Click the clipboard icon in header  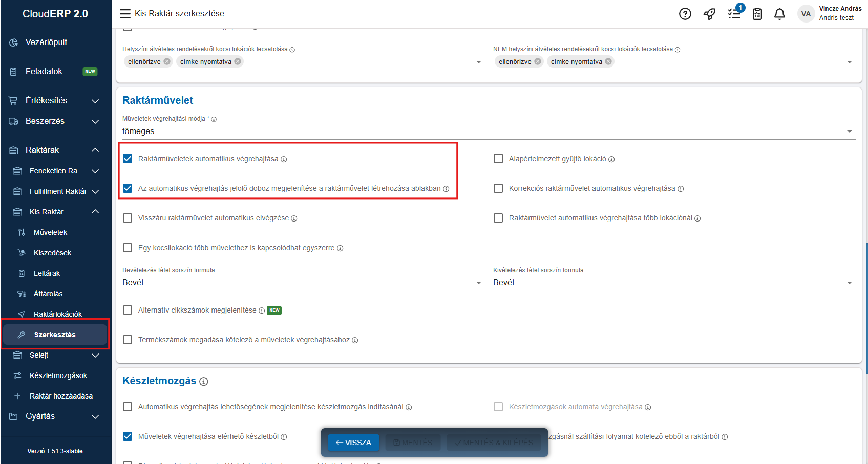point(757,14)
